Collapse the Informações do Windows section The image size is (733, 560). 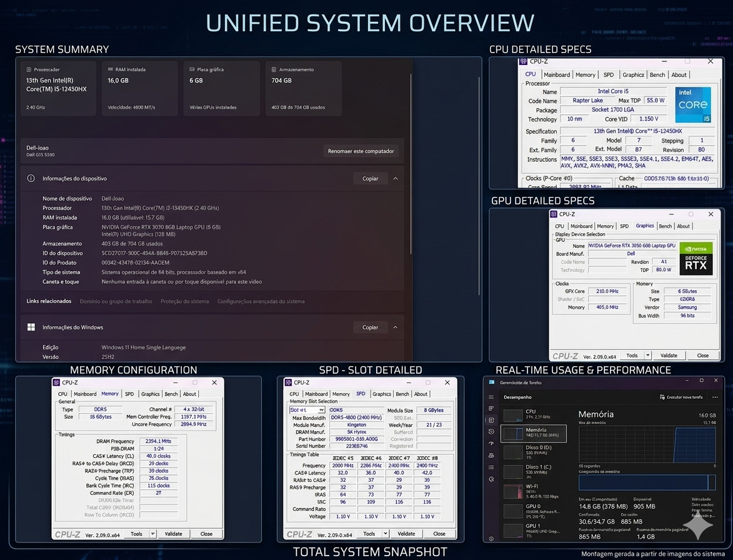point(396,327)
